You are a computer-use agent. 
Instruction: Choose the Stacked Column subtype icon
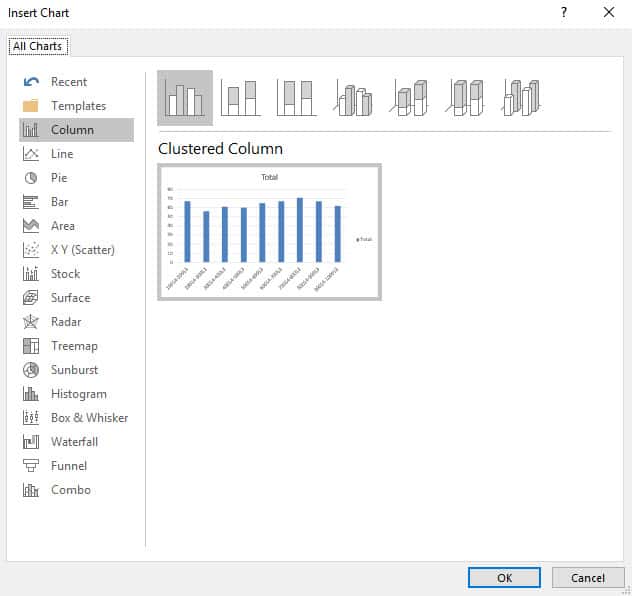coord(241,98)
